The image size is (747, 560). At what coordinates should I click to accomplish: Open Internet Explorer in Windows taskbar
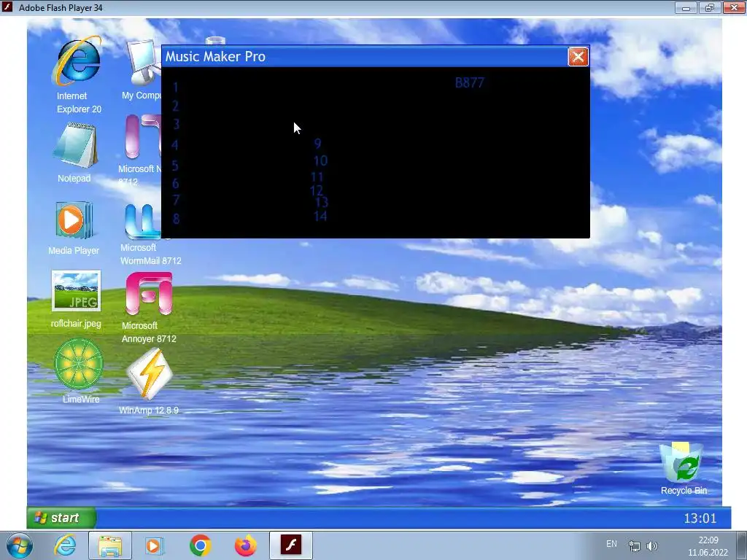click(65, 545)
